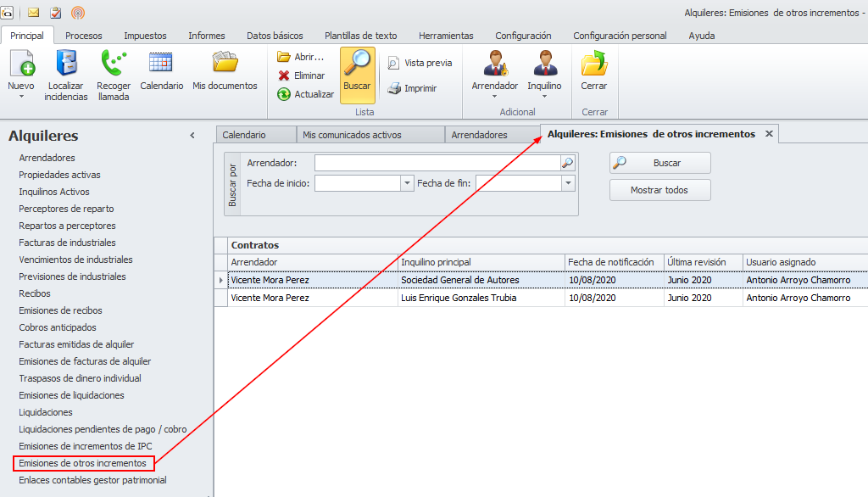Click the lookup magnifier in Arrendador field
Screen dimensions: 868x497
[x=567, y=163]
